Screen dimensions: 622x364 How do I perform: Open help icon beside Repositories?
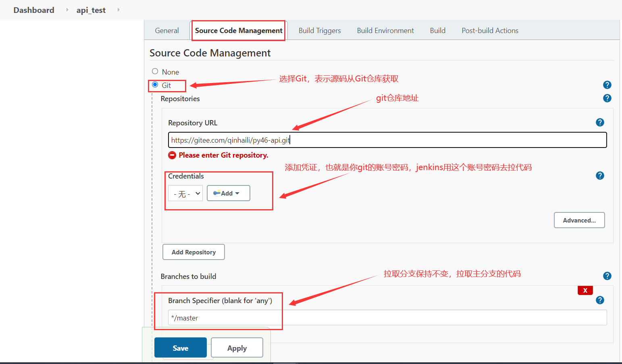[607, 98]
